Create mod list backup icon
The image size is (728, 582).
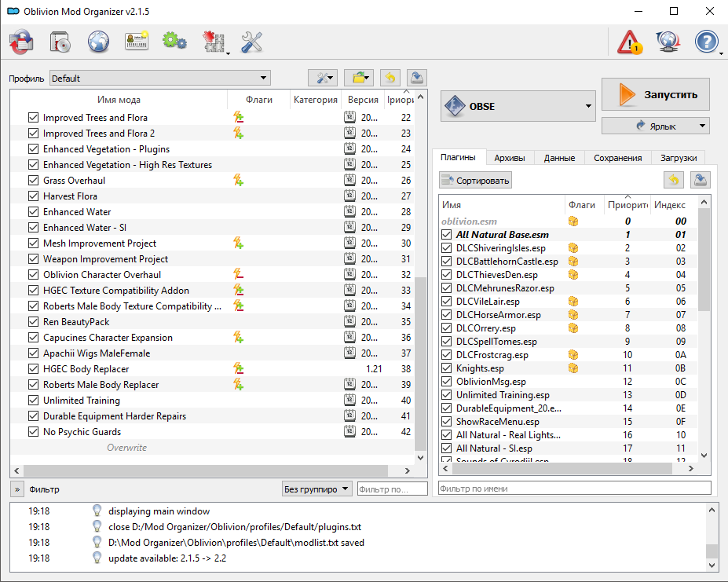pyautogui.click(x=417, y=78)
